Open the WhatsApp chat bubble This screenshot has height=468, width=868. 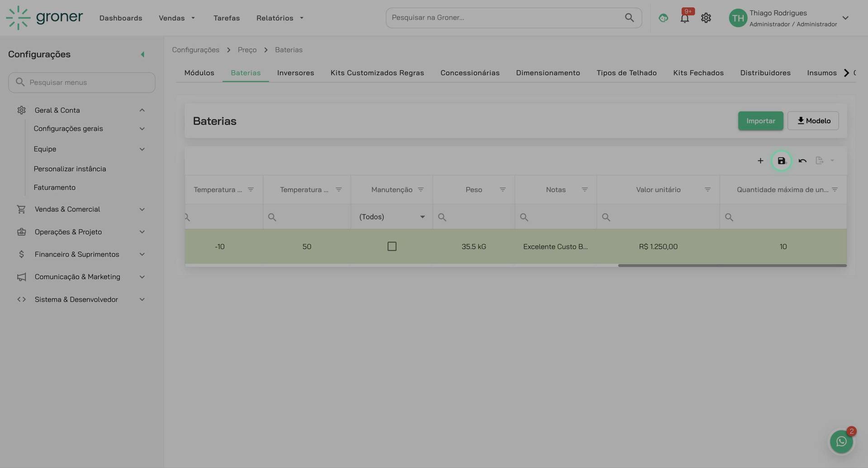(841, 441)
